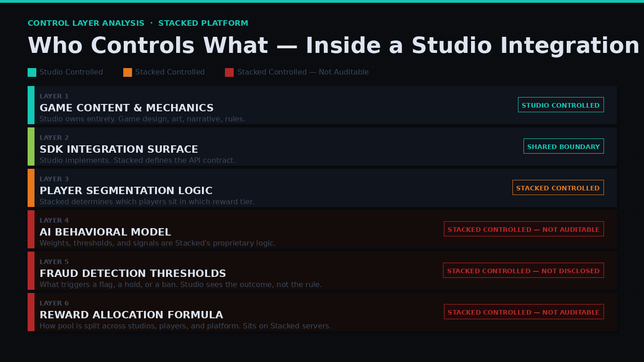The width and height of the screenshot is (644, 362).
Task: Click 'Weights, thresholds, and signals' description
Action: click(x=158, y=243)
